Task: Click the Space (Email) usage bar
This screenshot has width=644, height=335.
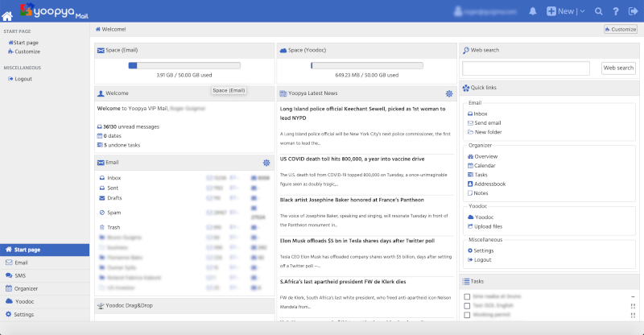Action: pos(184,66)
